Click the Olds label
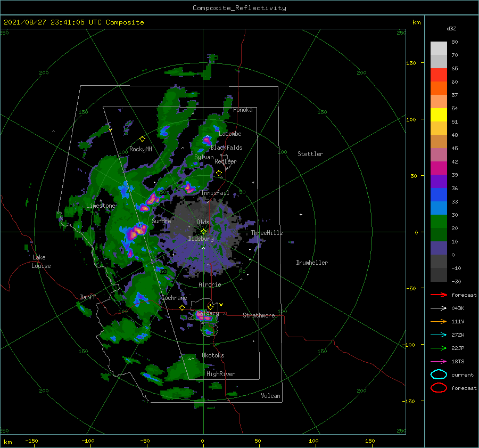Viewport: 479px width, 448px height. point(203,222)
